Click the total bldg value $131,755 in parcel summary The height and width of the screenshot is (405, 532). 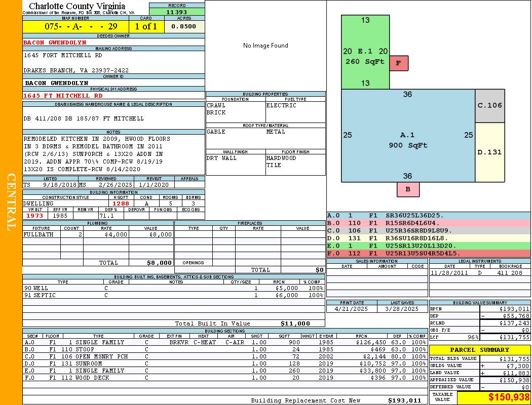pos(514,359)
